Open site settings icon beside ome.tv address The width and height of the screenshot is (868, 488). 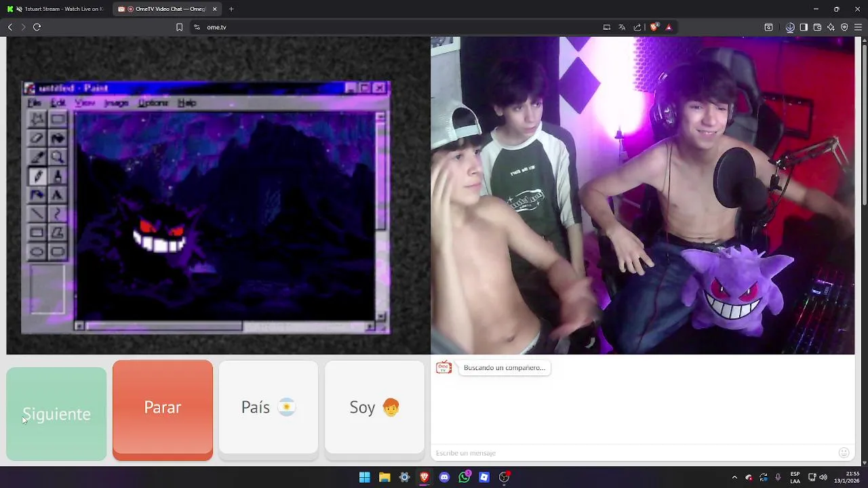[x=197, y=27]
